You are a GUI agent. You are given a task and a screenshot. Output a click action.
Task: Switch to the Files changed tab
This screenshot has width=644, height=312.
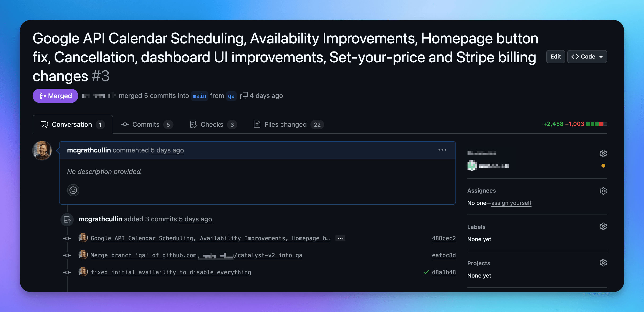286,124
